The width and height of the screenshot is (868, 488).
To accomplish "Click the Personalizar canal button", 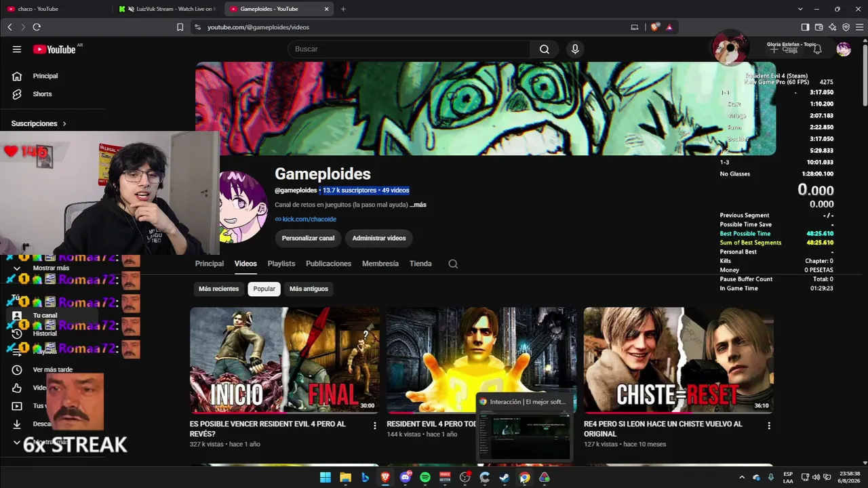I will (309, 238).
